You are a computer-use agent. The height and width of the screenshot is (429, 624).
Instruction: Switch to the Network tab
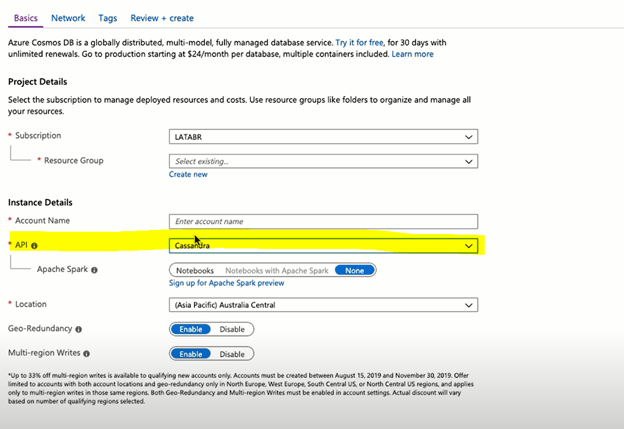pos(68,18)
